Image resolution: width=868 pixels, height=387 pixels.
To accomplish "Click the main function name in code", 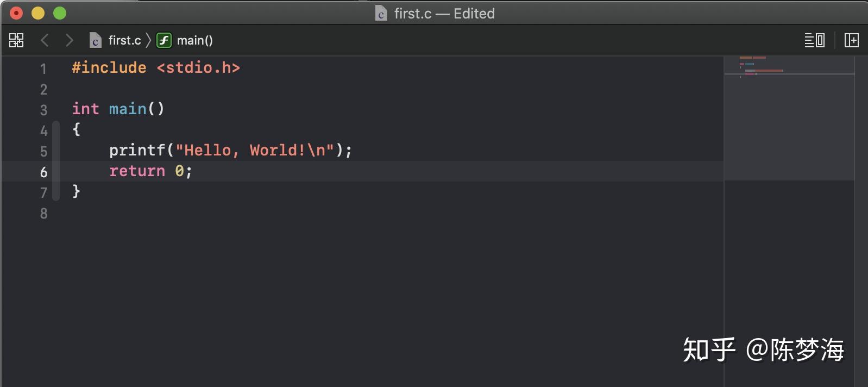I will [128, 109].
